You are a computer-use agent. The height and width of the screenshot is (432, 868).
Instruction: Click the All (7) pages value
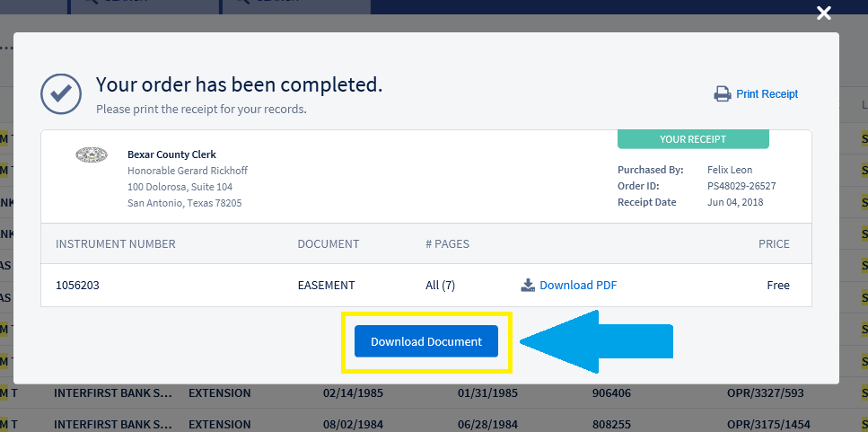[x=441, y=286]
